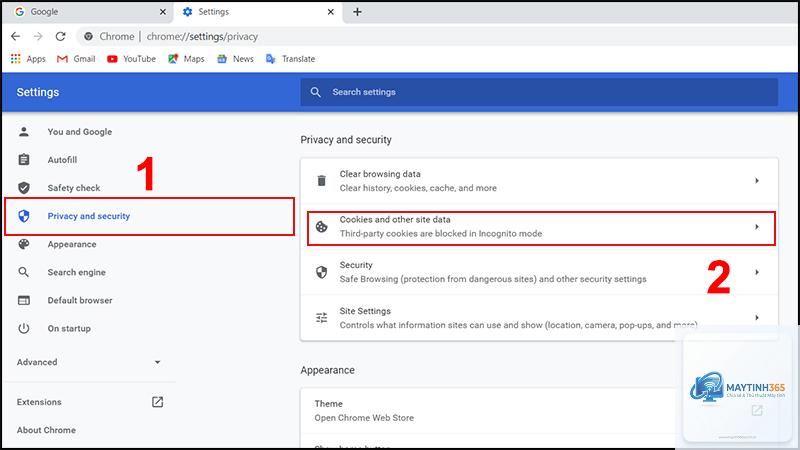Image resolution: width=800 pixels, height=450 pixels.
Task: Open the Gmail bookmark label
Action: pos(84,59)
